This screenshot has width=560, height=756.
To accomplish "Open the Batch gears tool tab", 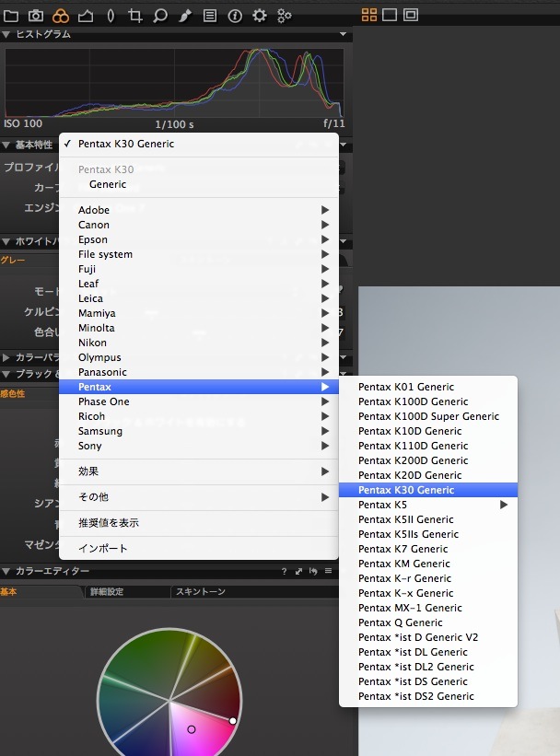I will [284, 16].
